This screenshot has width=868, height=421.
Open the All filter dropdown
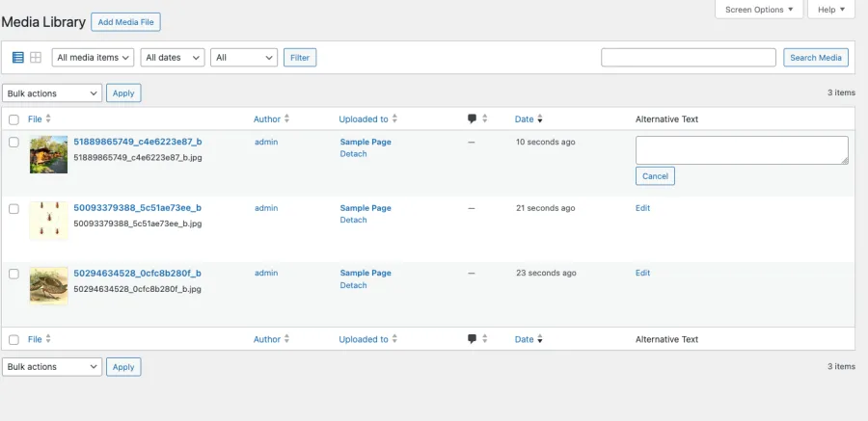[244, 58]
